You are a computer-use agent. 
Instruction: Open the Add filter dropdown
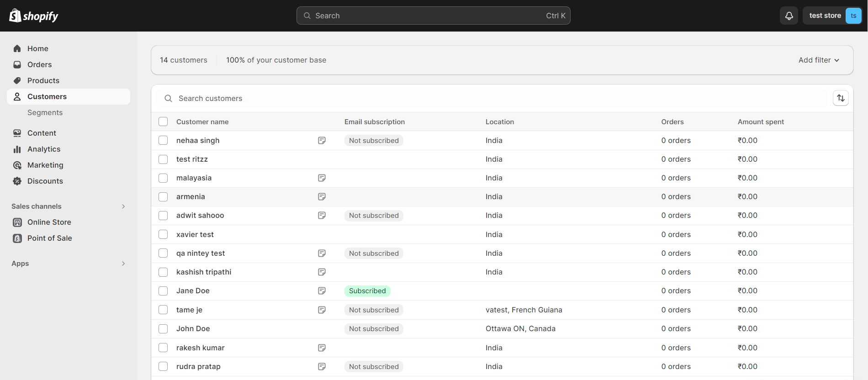(819, 60)
